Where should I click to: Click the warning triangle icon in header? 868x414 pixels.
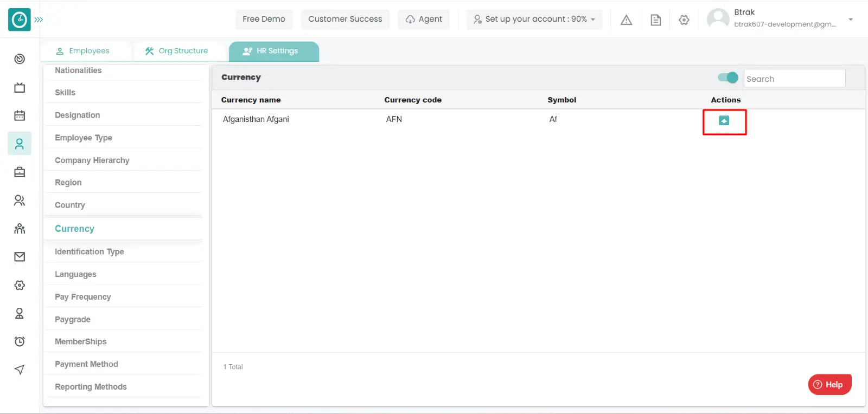[626, 20]
